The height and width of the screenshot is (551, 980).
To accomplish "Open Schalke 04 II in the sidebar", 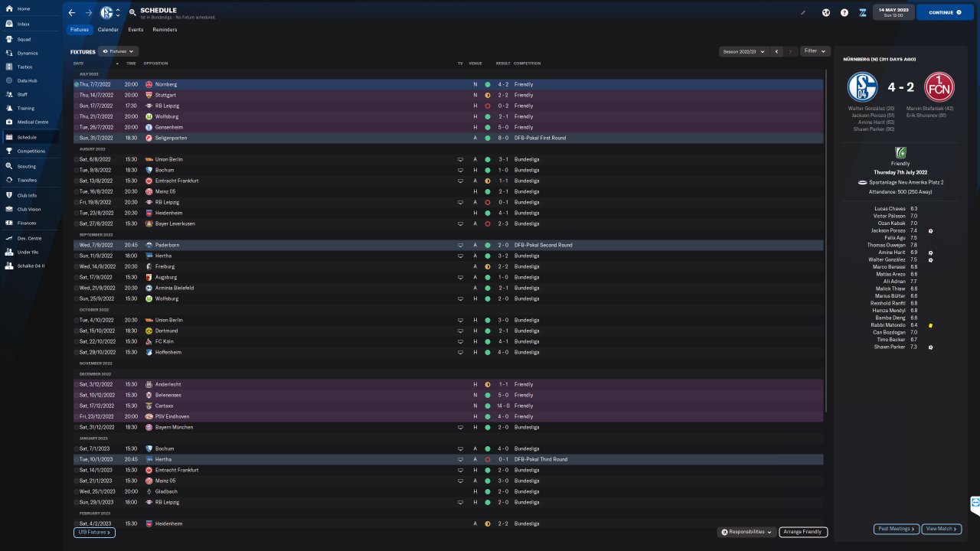I will (29, 266).
